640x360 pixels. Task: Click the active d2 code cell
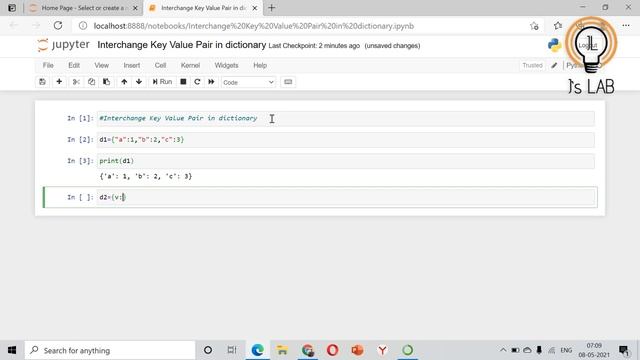345,197
